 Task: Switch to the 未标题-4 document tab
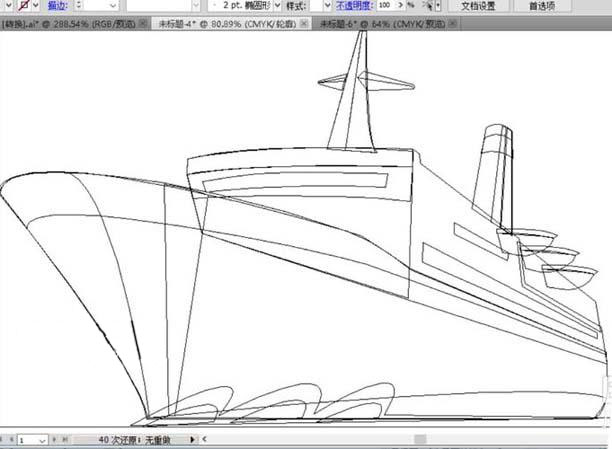coord(227,24)
